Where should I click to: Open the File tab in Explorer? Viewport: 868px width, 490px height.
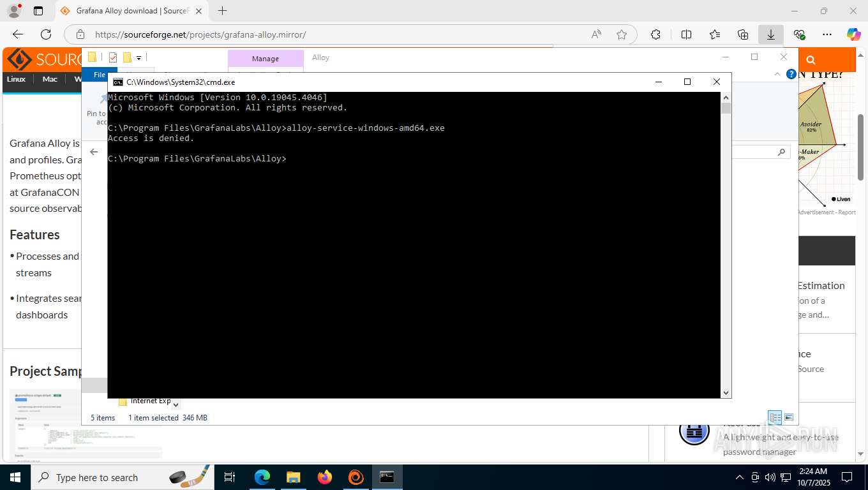tap(100, 75)
